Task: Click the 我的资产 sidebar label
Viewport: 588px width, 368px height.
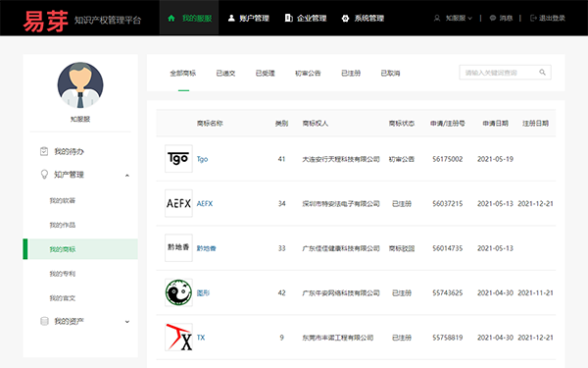Action: 69,321
